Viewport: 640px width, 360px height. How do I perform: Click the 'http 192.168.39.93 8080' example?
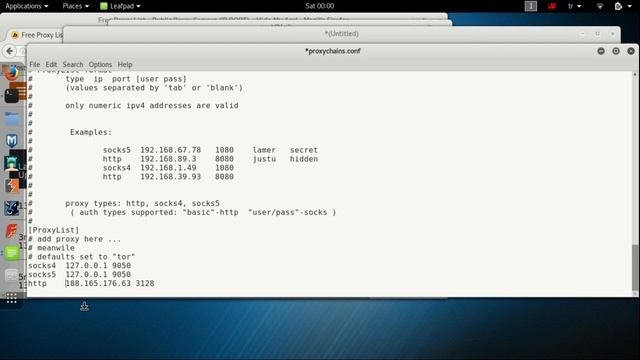pyautogui.click(x=168, y=177)
